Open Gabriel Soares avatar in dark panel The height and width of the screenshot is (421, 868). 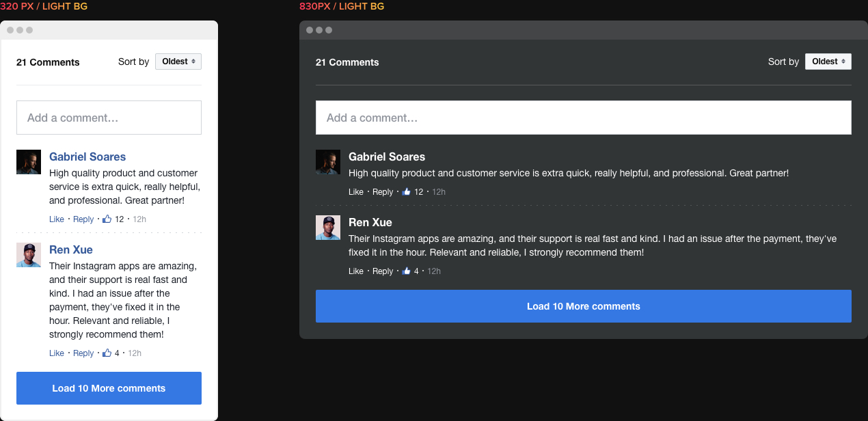328,162
